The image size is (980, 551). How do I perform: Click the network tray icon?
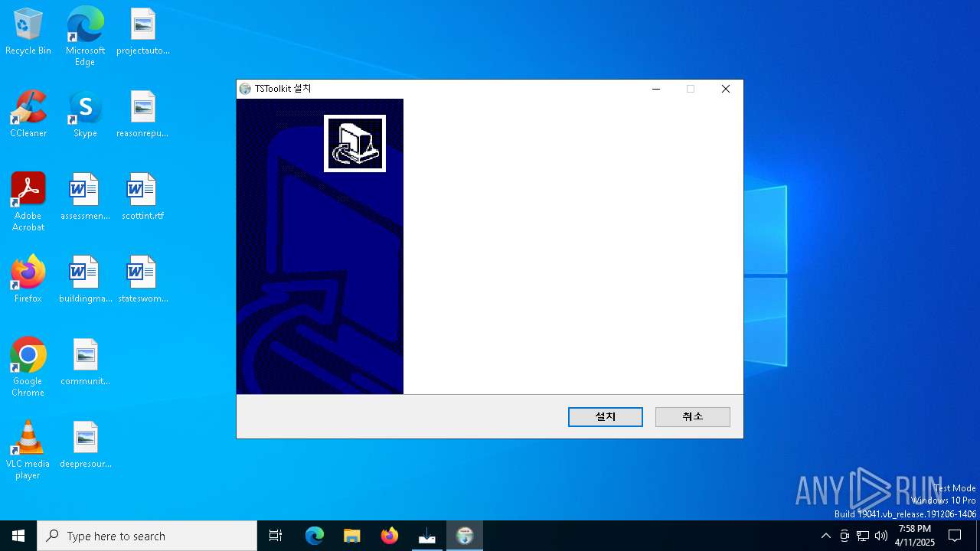click(863, 536)
